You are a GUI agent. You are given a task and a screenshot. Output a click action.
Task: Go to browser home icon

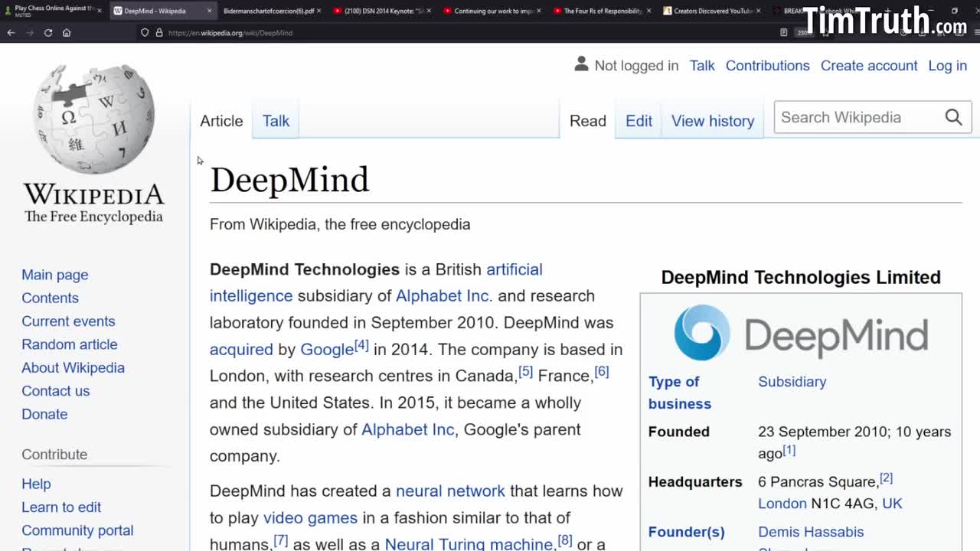[67, 33]
